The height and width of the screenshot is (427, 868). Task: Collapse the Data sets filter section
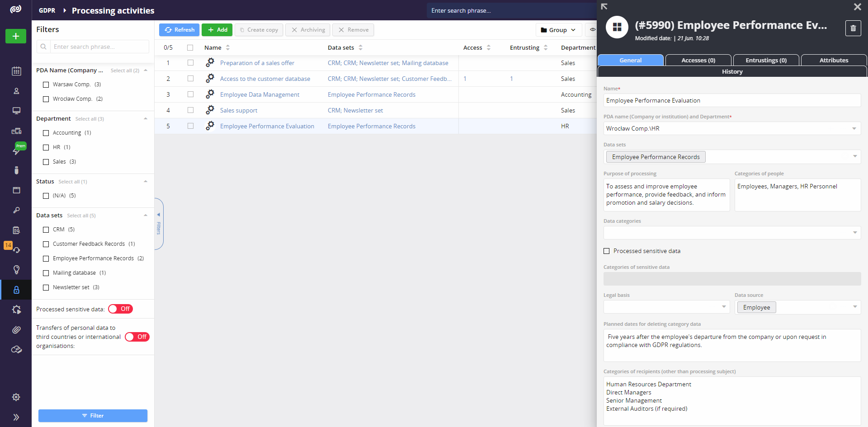[x=146, y=216]
